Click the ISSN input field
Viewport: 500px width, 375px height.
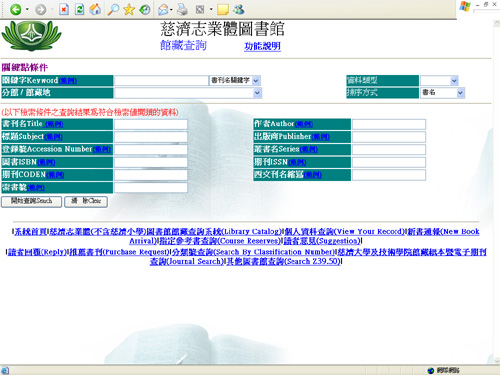click(389, 162)
